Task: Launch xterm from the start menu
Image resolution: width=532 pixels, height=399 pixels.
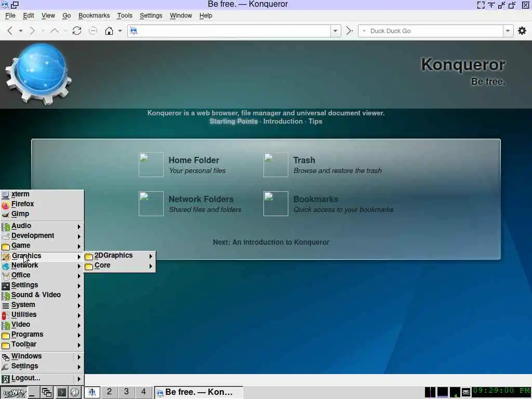Action: (x=42, y=194)
